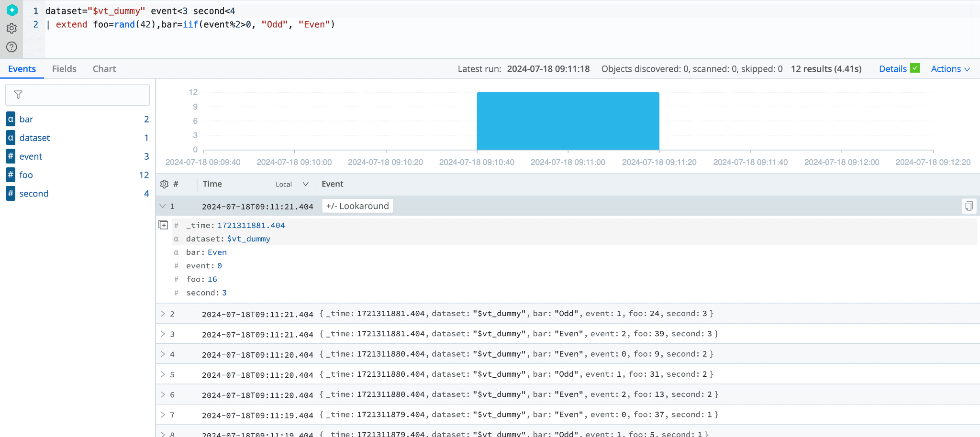This screenshot has width=980, height=437.
Task: Collapse expanded event row 1
Action: pos(163,206)
